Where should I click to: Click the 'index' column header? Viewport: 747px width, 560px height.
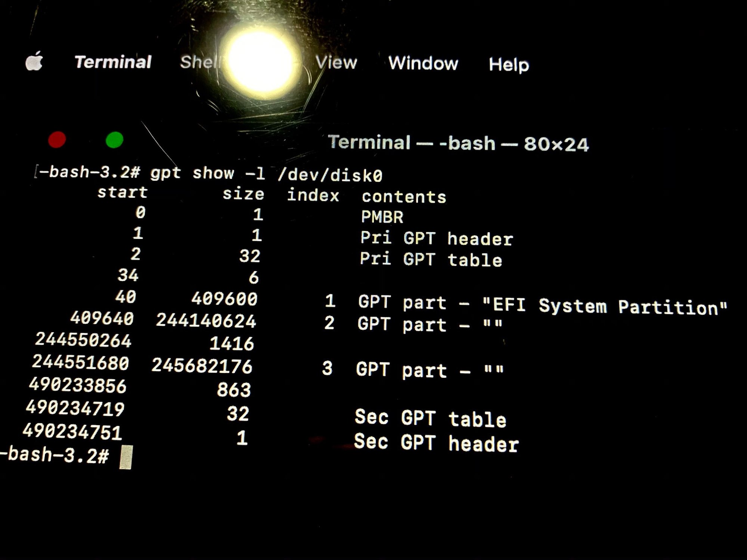pos(313,195)
